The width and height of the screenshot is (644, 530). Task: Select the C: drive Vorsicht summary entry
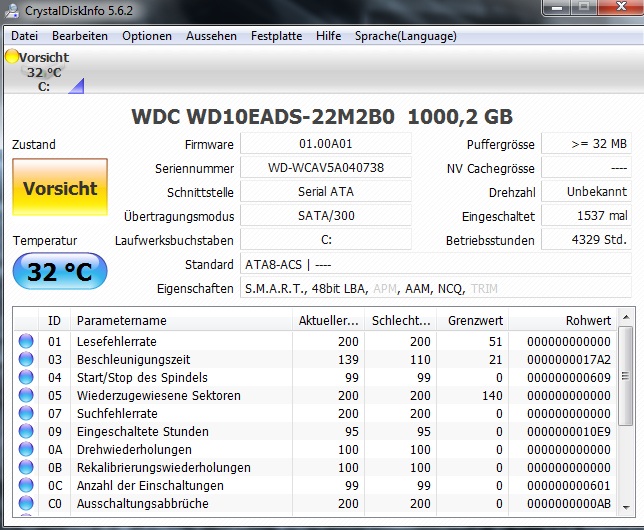[x=44, y=71]
